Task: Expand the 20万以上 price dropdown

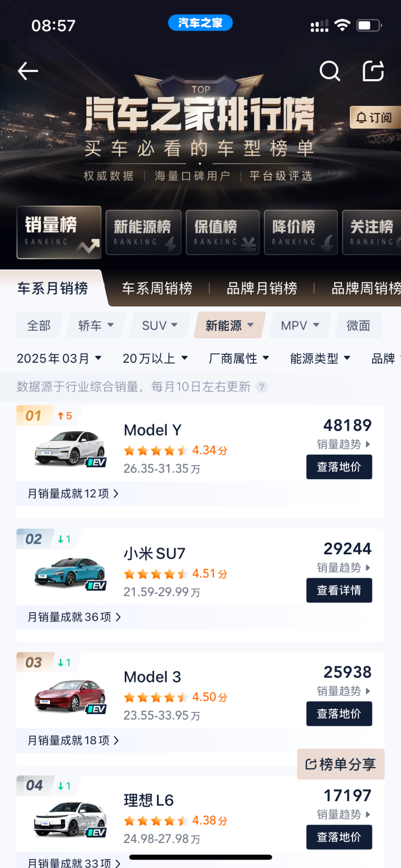Action: [x=155, y=358]
